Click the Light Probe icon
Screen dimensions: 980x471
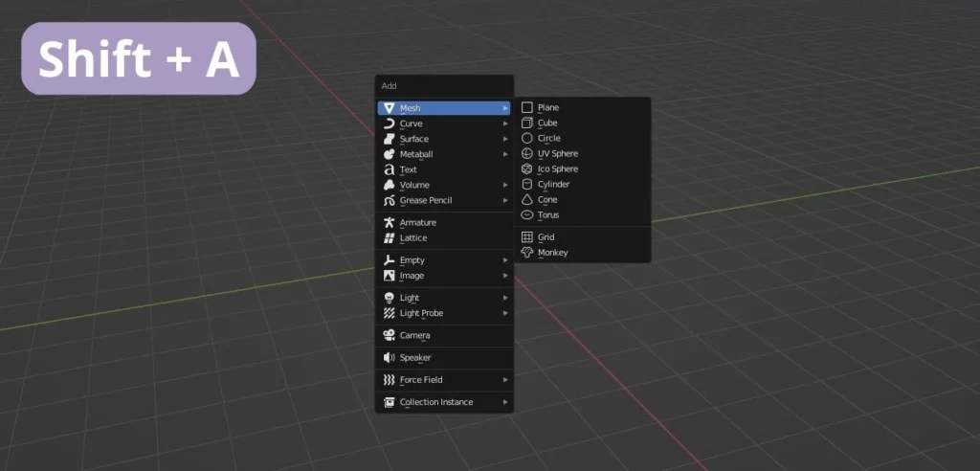pos(390,313)
